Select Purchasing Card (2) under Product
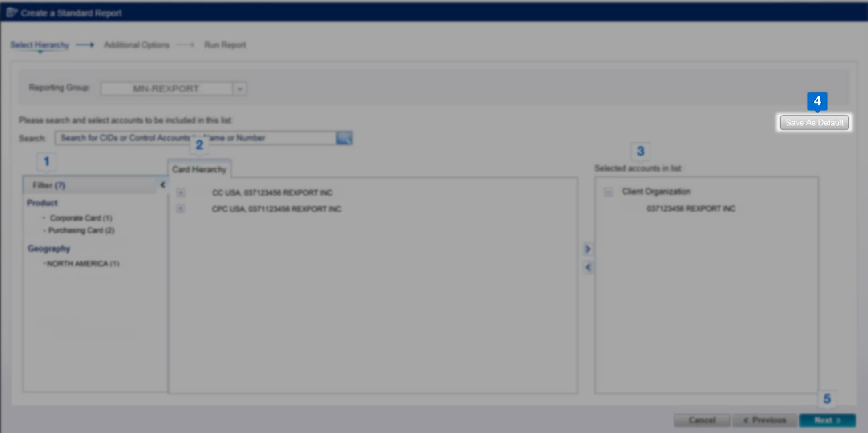 83,230
